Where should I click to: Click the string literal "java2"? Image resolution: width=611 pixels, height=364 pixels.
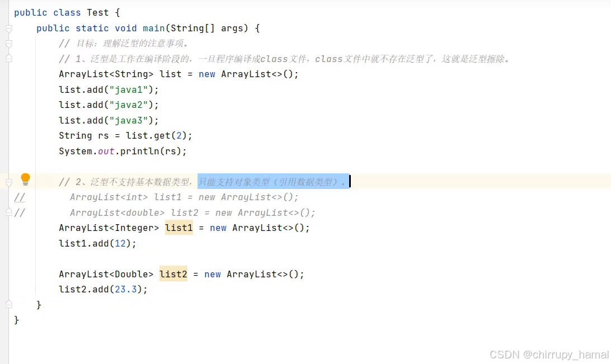[x=128, y=105]
